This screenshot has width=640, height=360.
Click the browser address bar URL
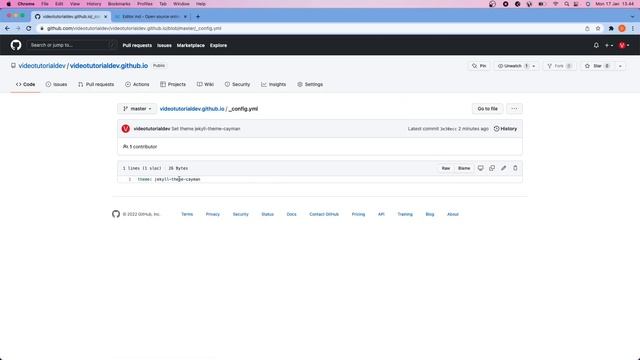coord(134,29)
